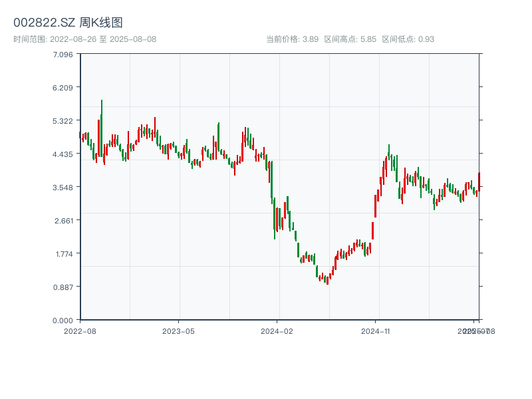Click the tallest green candle at the period high
Screen dimensions: 532x399
(x=101, y=126)
